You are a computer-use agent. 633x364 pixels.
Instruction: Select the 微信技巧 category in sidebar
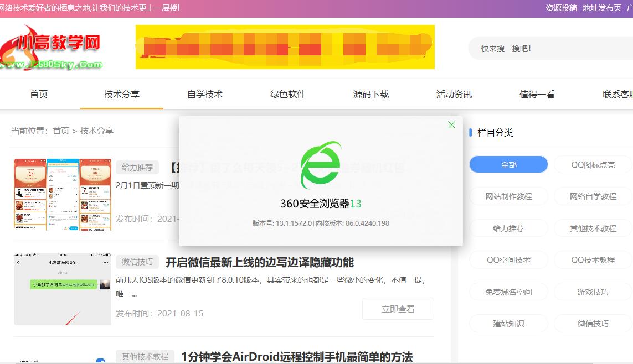coord(593,323)
